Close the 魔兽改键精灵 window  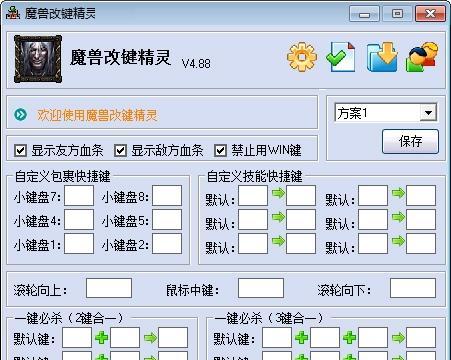click(x=430, y=14)
